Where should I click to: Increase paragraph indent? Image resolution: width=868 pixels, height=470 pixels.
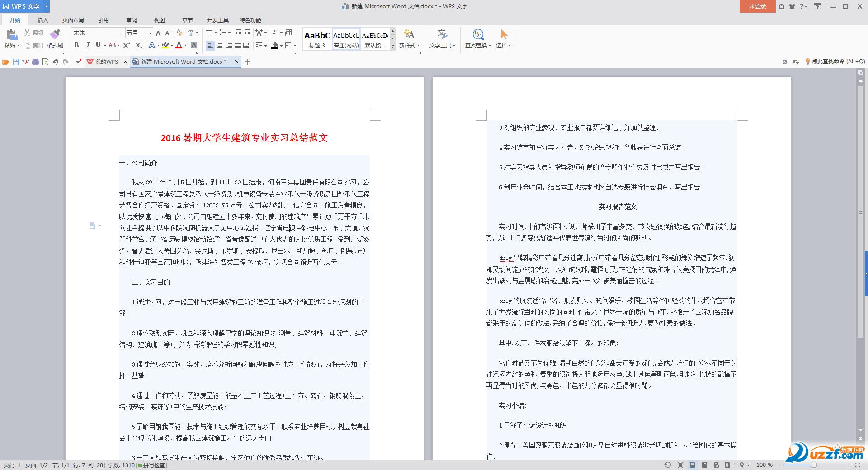point(248,33)
